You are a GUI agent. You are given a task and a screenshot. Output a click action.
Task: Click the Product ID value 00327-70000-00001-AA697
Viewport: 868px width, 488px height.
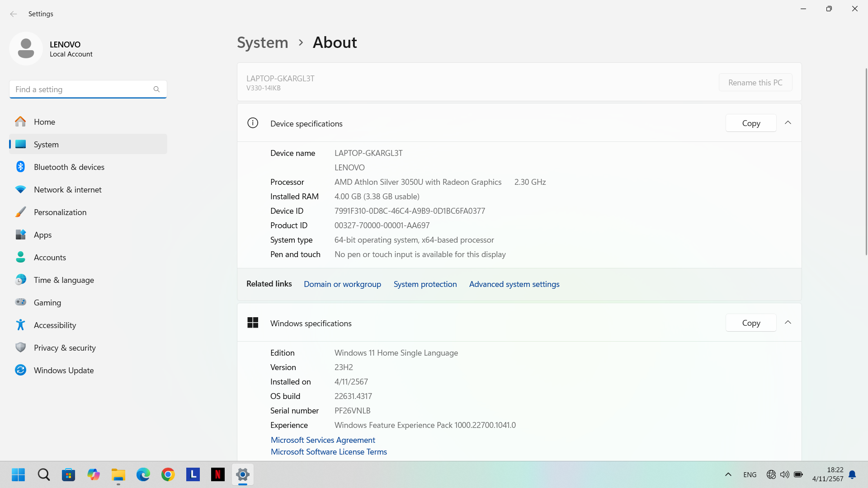point(382,225)
